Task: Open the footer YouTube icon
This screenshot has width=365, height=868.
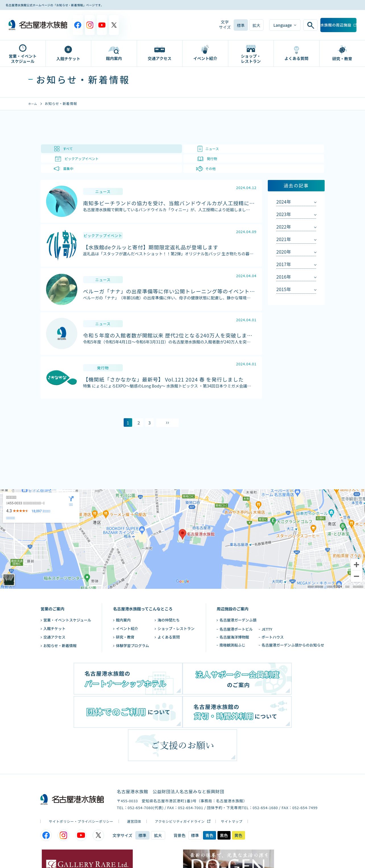Action: [81, 835]
